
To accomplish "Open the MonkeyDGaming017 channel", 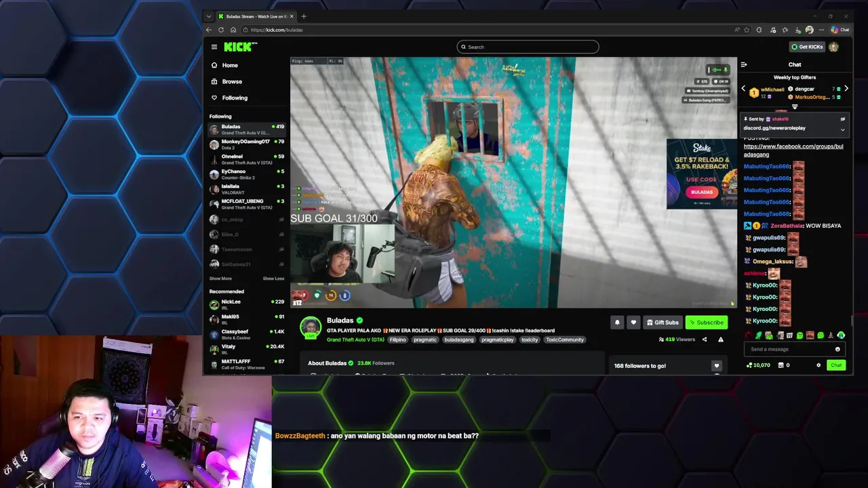I will coord(247,144).
